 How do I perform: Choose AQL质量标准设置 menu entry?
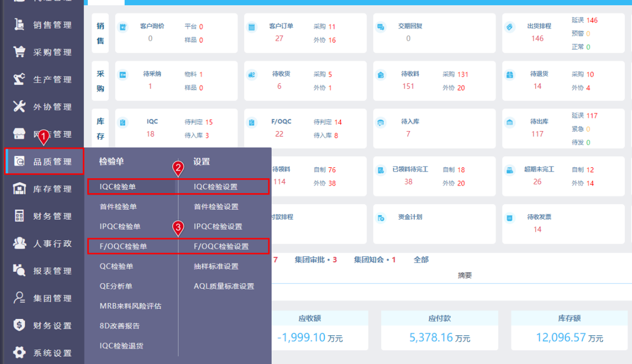pos(224,286)
